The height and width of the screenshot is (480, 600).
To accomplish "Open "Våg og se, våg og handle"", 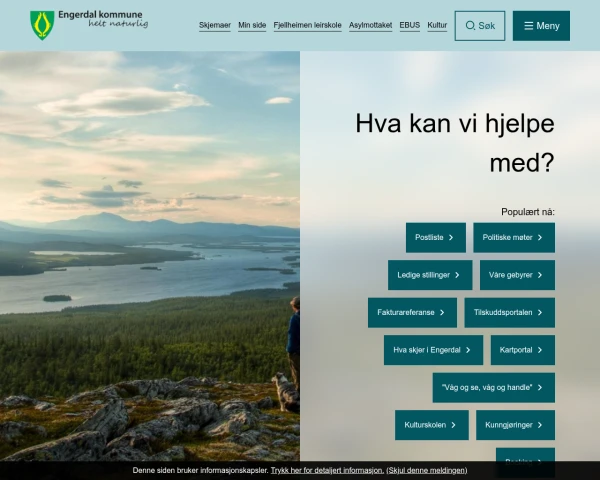I will pyautogui.click(x=494, y=388).
